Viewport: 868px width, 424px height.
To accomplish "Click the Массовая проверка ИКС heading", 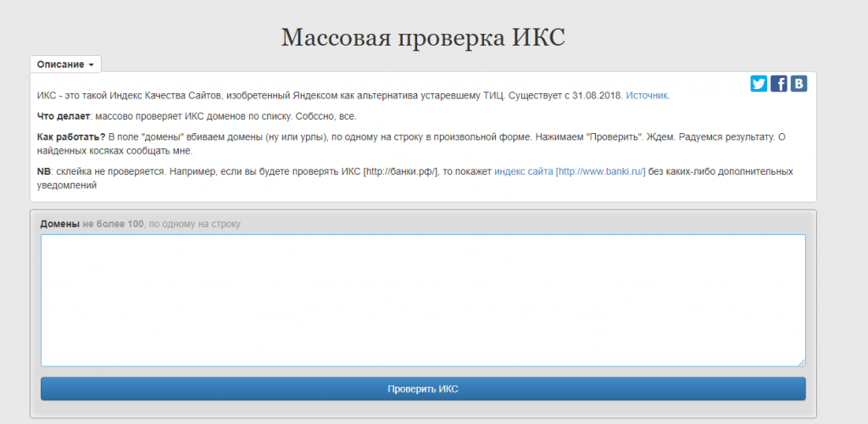I will [x=423, y=37].
